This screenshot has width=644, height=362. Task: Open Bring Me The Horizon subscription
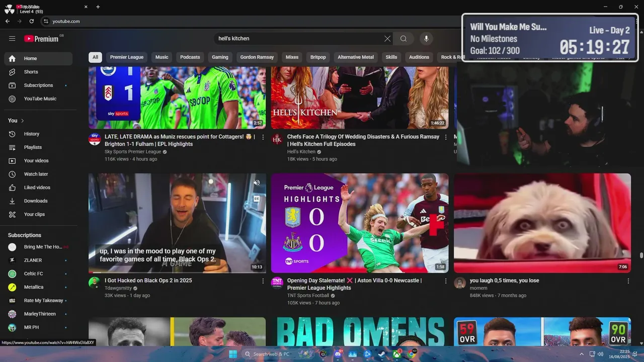(x=38, y=247)
